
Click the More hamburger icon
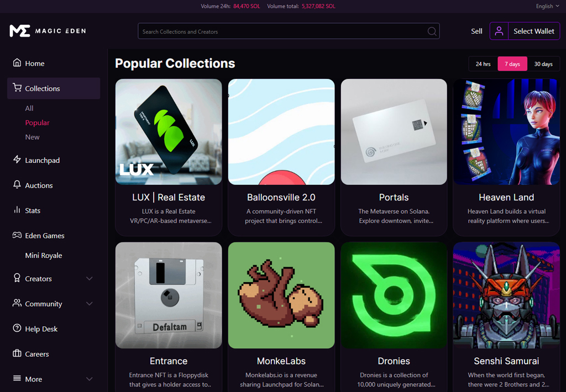click(x=17, y=378)
